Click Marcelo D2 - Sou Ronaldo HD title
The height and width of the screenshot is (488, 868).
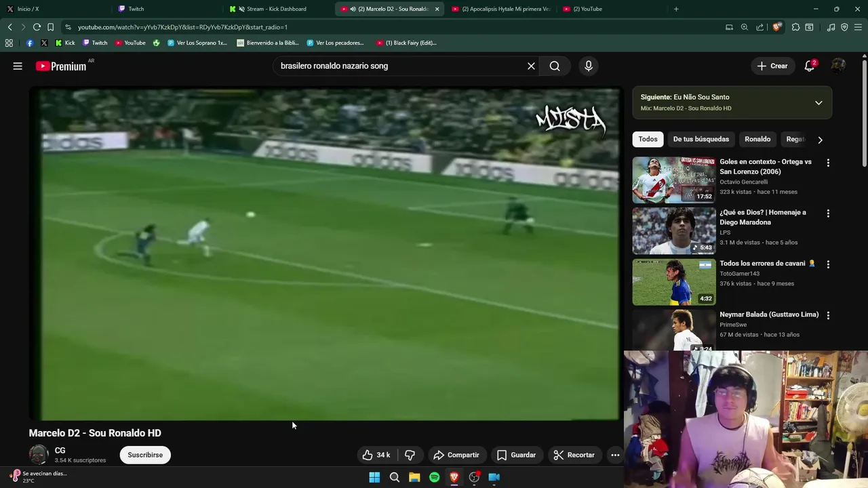[95, 433]
